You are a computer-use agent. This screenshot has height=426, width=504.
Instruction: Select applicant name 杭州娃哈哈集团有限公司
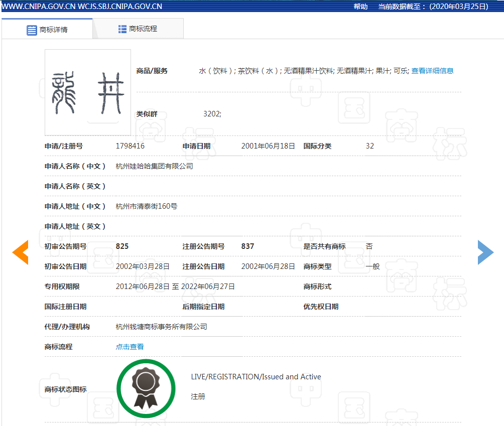[154, 166]
